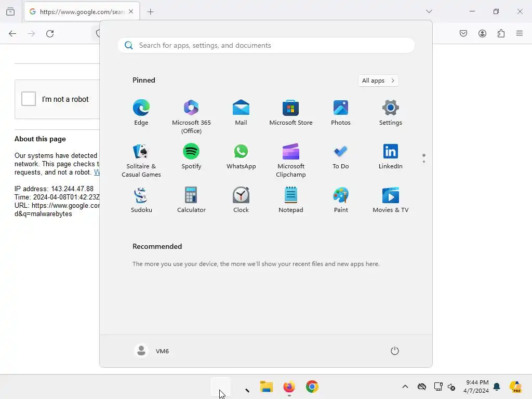Click the "About this page" heading
Image resolution: width=532 pixels, height=399 pixels.
tap(40, 139)
